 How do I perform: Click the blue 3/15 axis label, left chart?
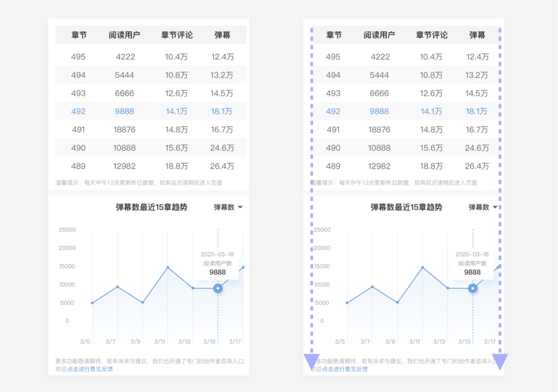209,341
